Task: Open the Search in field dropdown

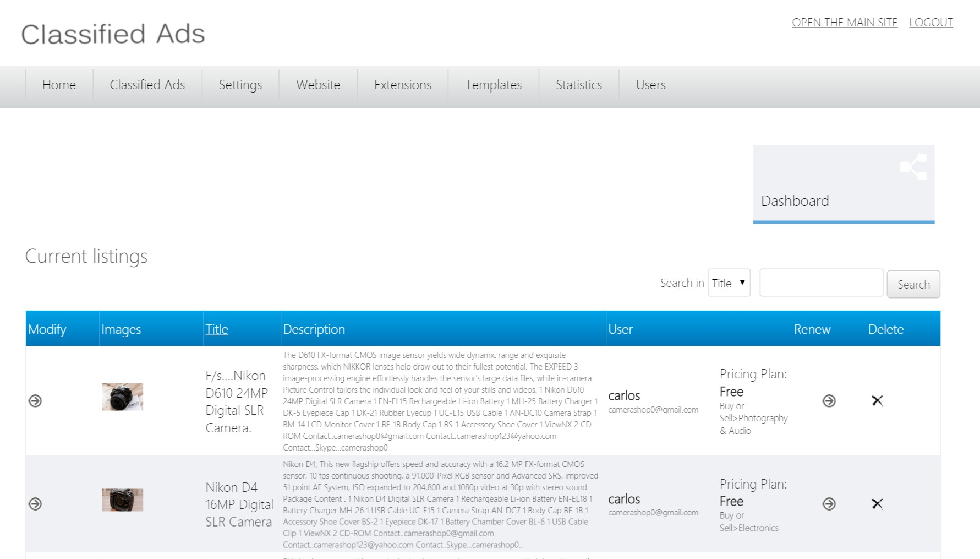Action: [729, 283]
